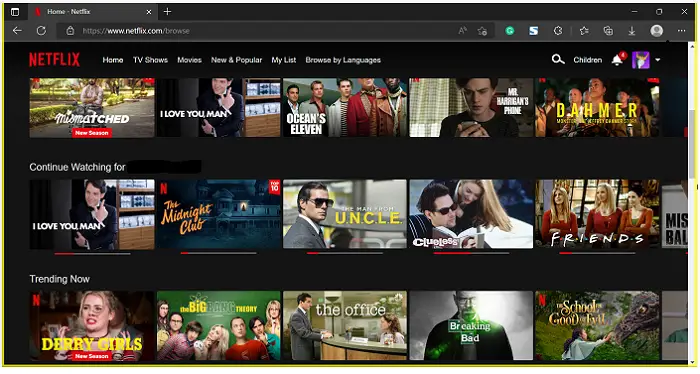The width and height of the screenshot is (700, 374).
Task: Click progress bar under Friends
Action: click(597, 253)
